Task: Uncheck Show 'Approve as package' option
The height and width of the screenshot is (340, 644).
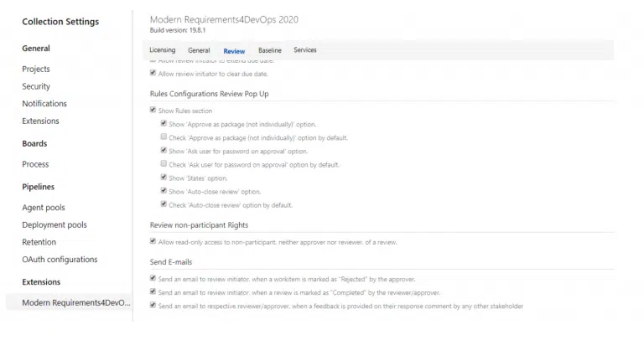Action: 164,124
